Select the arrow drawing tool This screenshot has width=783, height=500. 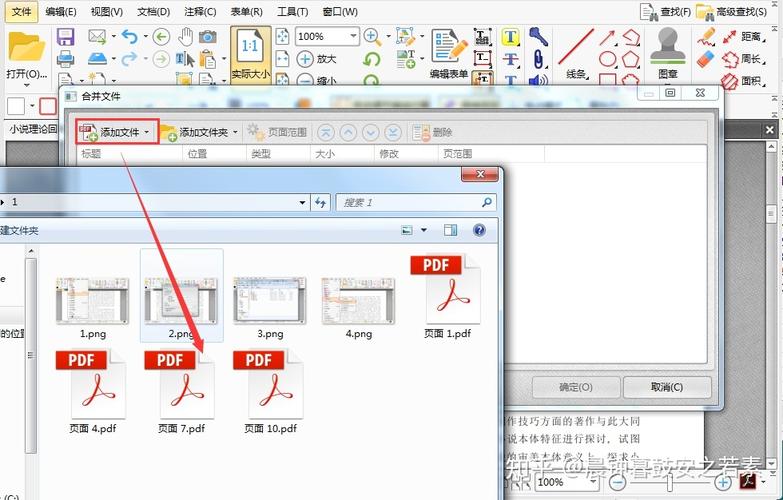pyautogui.click(x=607, y=37)
